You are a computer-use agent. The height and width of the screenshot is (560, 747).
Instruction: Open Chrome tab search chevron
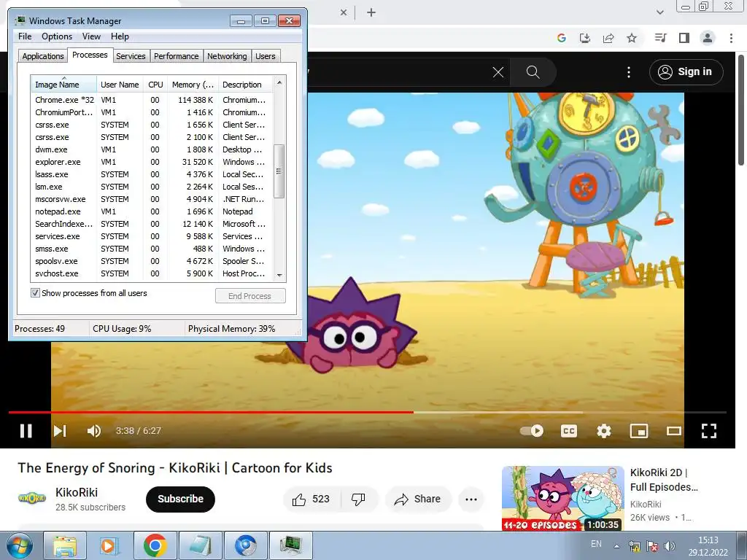[660, 12]
